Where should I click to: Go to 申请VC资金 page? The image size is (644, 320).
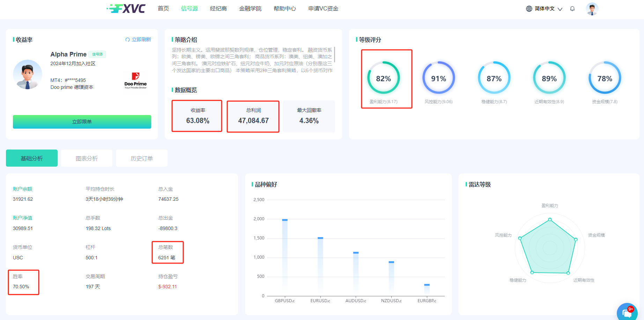[323, 9]
